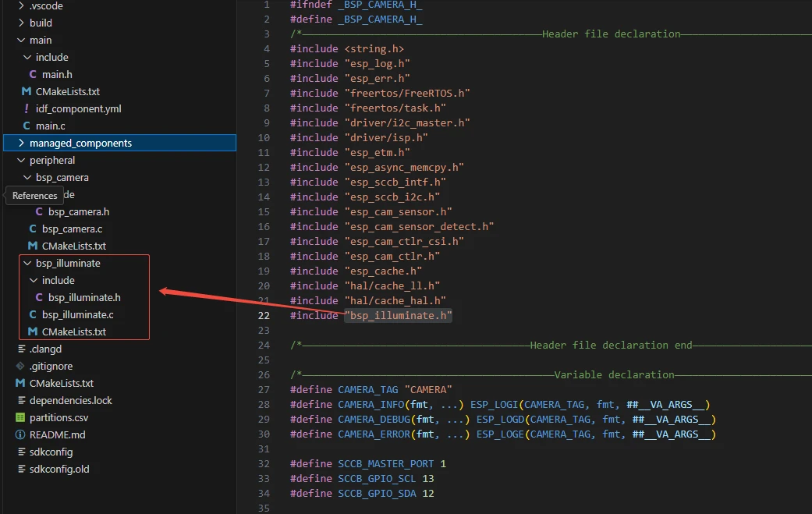Expand the build folder
812x514 pixels.
(x=21, y=23)
